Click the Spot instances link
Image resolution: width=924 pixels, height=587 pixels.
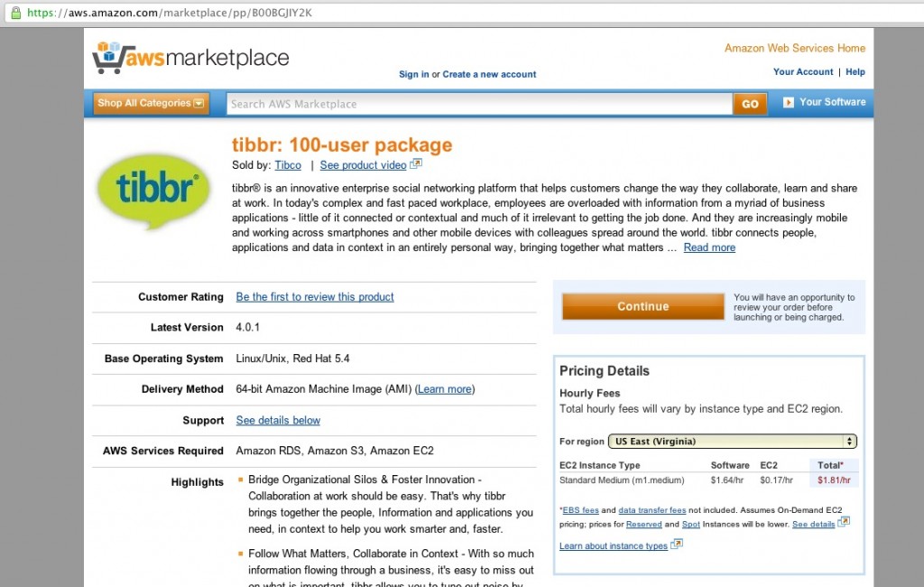pyautogui.click(x=690, y=525)
